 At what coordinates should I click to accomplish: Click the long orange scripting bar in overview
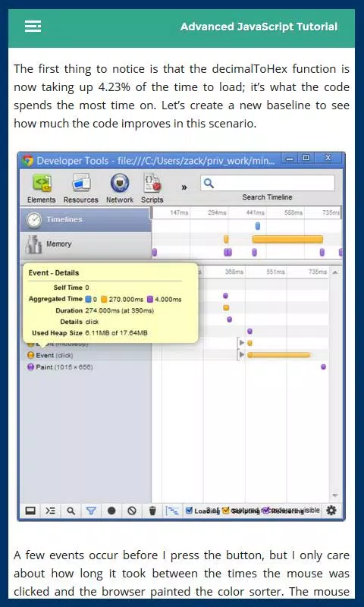(287, 239)
